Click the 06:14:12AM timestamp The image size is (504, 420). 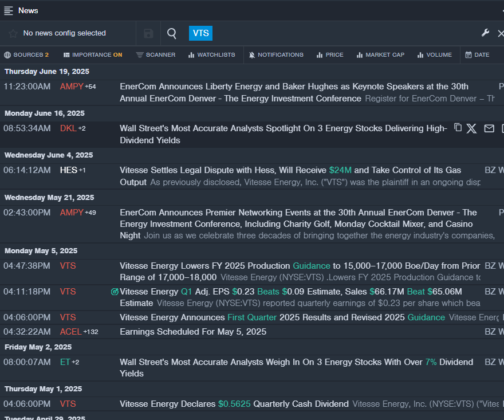coord(27,170)
